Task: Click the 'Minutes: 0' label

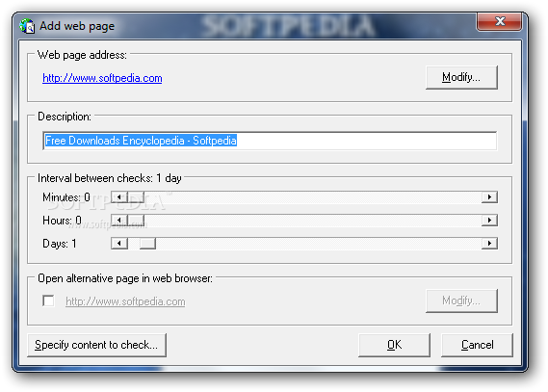Action: pos(66,197)
